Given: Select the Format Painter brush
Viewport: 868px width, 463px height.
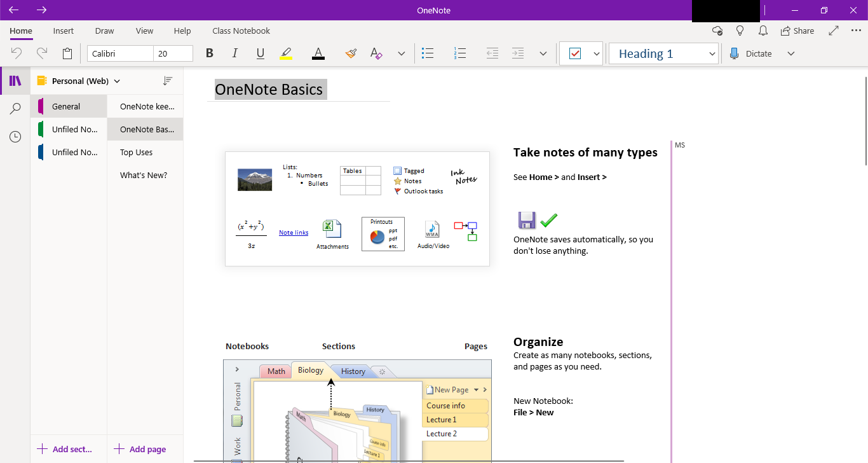Looking at the screenshot, I should (351, 53).
